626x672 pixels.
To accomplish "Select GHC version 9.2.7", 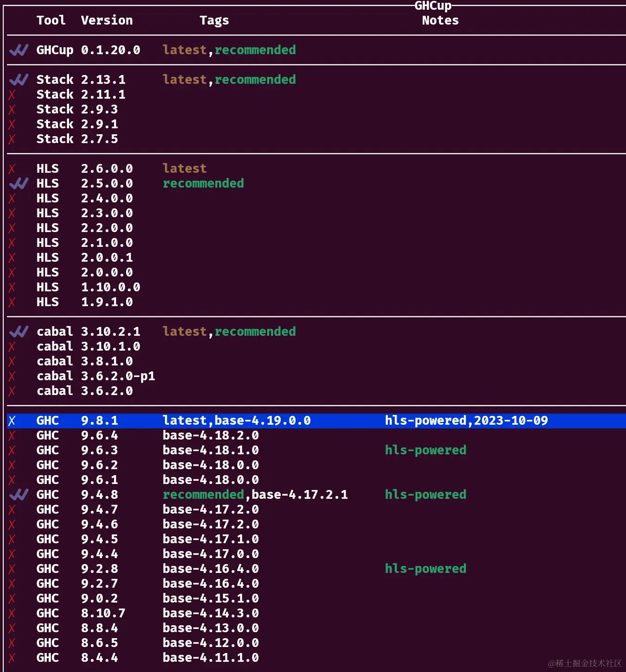I will tap(100, 584).
